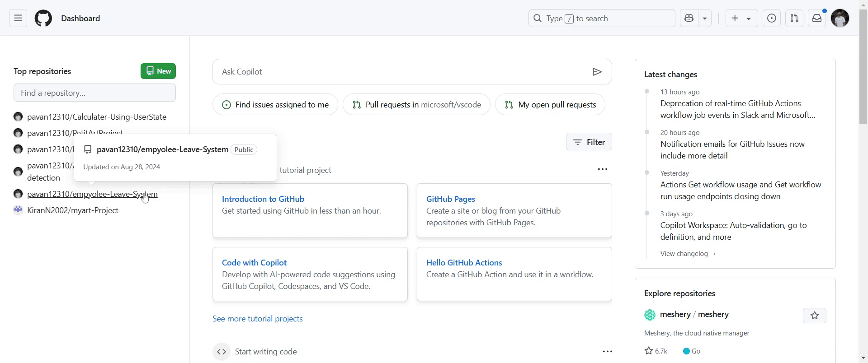Open the tutorial project options menu
Screen dimensions: 868x363
click(x=602, y=169)
